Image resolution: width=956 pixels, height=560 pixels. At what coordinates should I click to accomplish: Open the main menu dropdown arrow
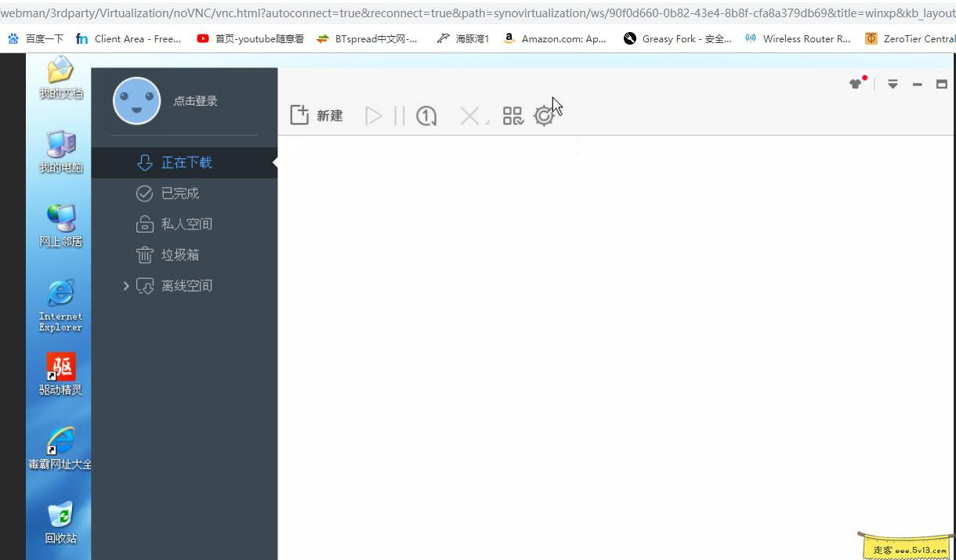tap(893, 84)
